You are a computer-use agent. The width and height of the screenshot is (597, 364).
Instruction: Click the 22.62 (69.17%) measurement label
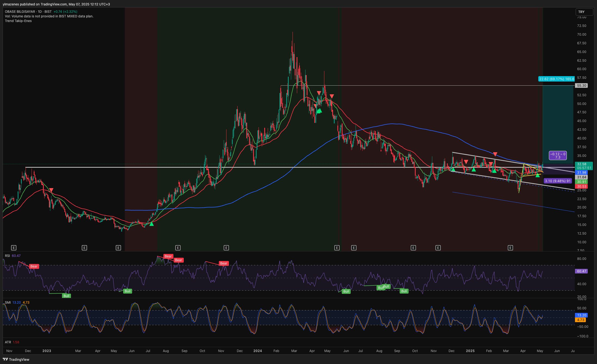[556, 79]
